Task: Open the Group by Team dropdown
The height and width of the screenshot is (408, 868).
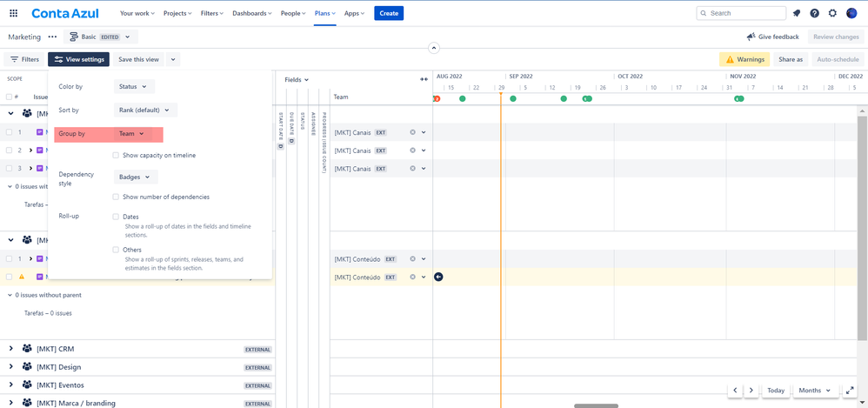Action: click(133, 134)
